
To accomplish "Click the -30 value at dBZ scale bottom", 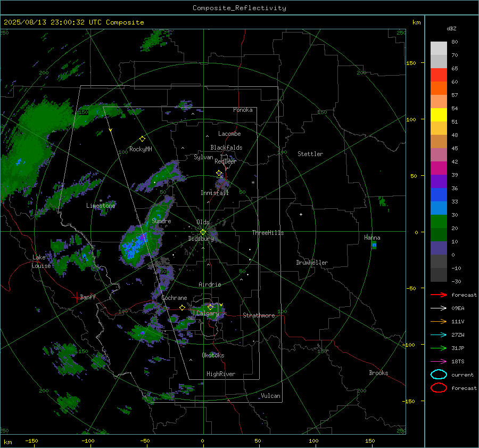I will 457,281.
